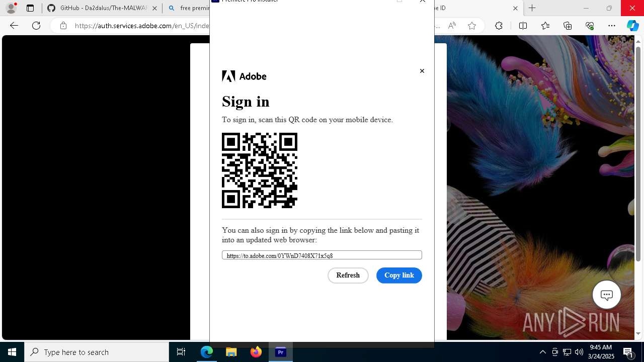The height and width of the screenshot is (362, 644).
Task: Open Premiere Pro installer taskbar icon
Action: pos(281,352)
